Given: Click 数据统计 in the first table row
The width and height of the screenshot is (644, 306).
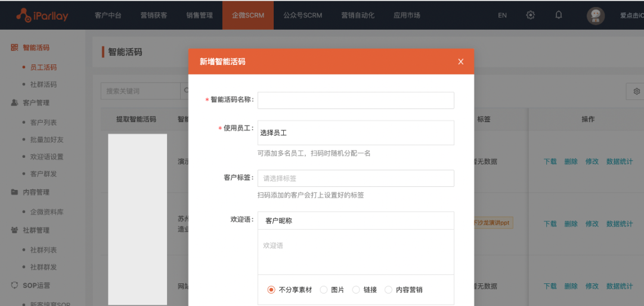Looking at the screenshot, I should pos(620,161).
